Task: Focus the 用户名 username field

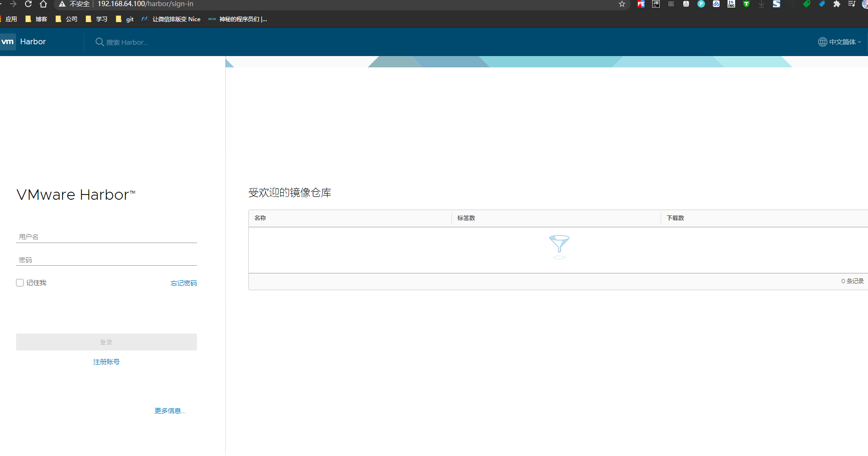Action: [106, 237]
